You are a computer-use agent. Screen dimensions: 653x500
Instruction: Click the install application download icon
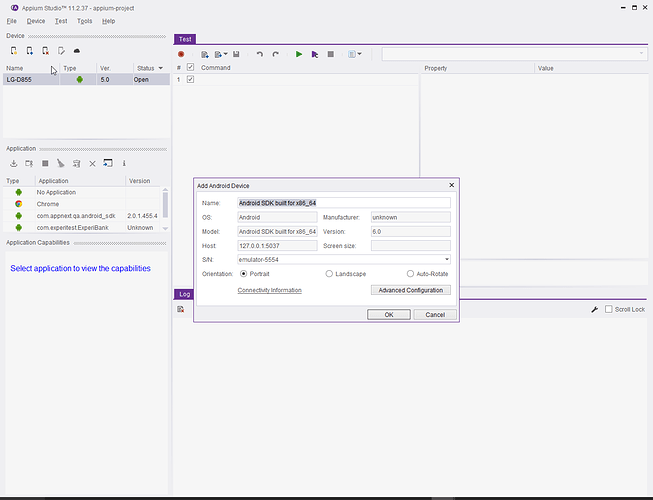(14, 163)
